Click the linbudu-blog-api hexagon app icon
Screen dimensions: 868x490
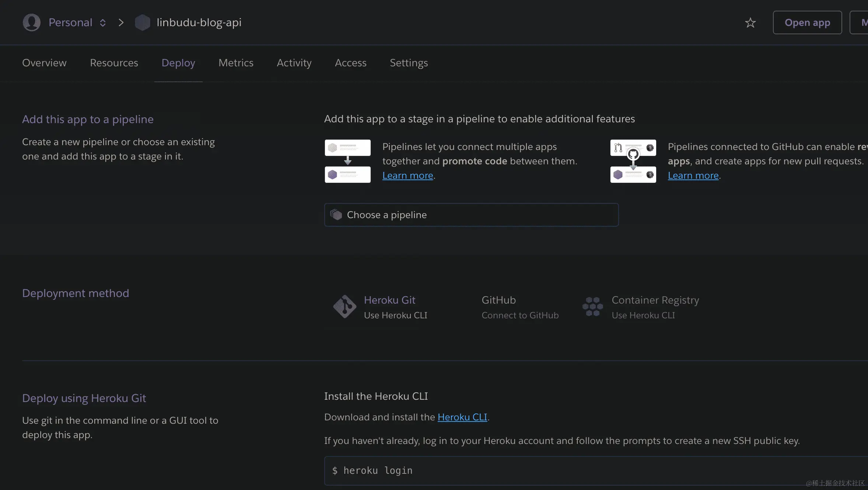click(x=142, y=22)
